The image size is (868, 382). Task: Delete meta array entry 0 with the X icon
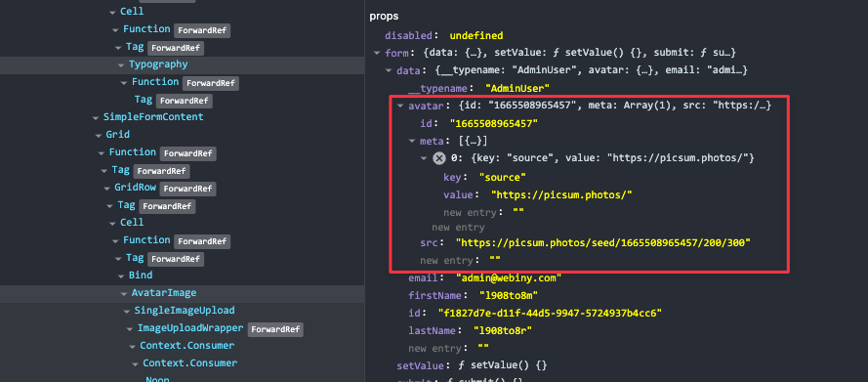pos(439,158)
